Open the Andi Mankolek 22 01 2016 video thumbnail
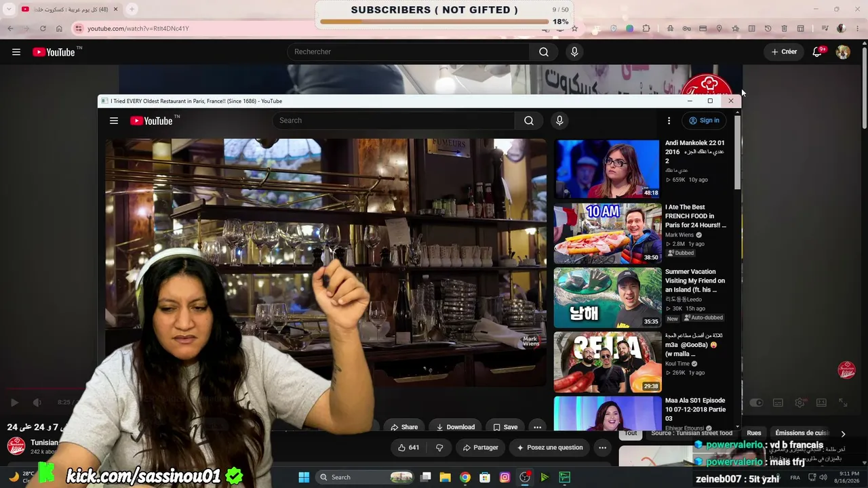 point(608,169)
